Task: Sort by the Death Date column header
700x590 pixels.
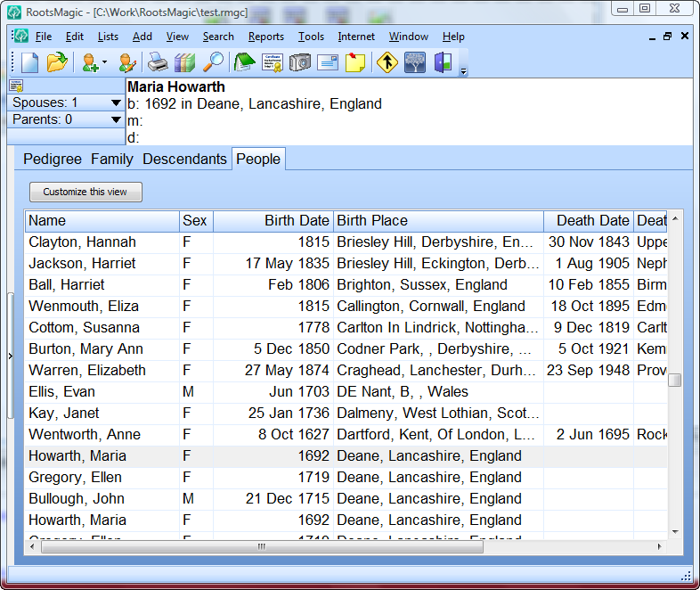Action: [589, 221]
